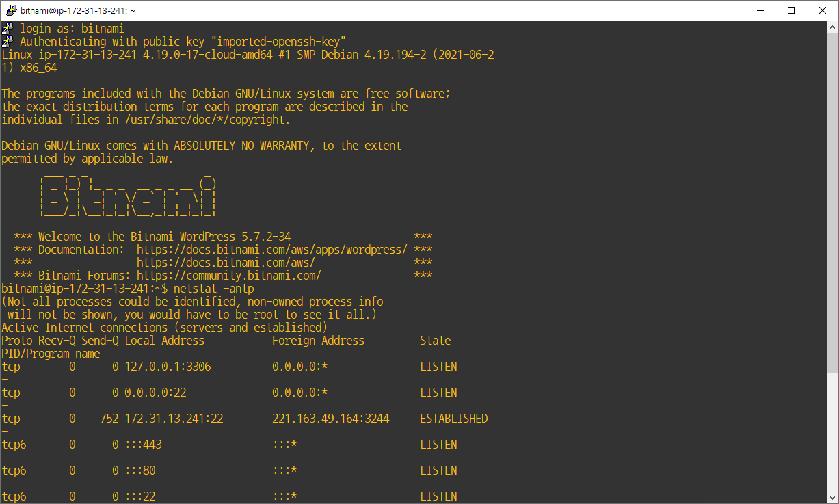Click the PuTTY icon beside 'Authenticating with public key'
This screenshot has height=504, width=839.
point(7,42)
